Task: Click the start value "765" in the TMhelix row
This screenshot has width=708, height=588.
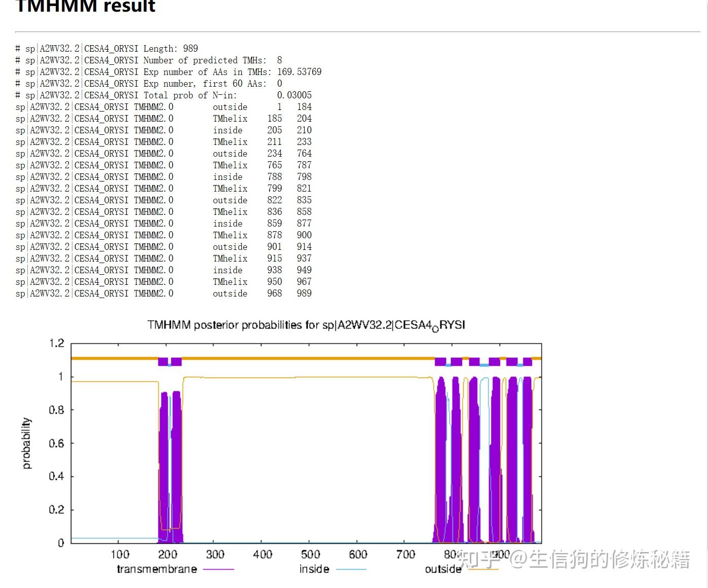Action: tap(275, 165)
